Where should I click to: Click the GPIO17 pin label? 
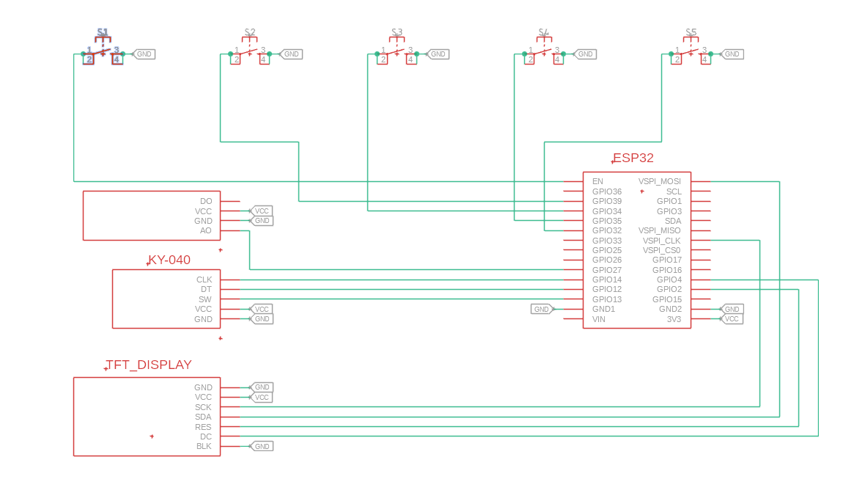667,260
